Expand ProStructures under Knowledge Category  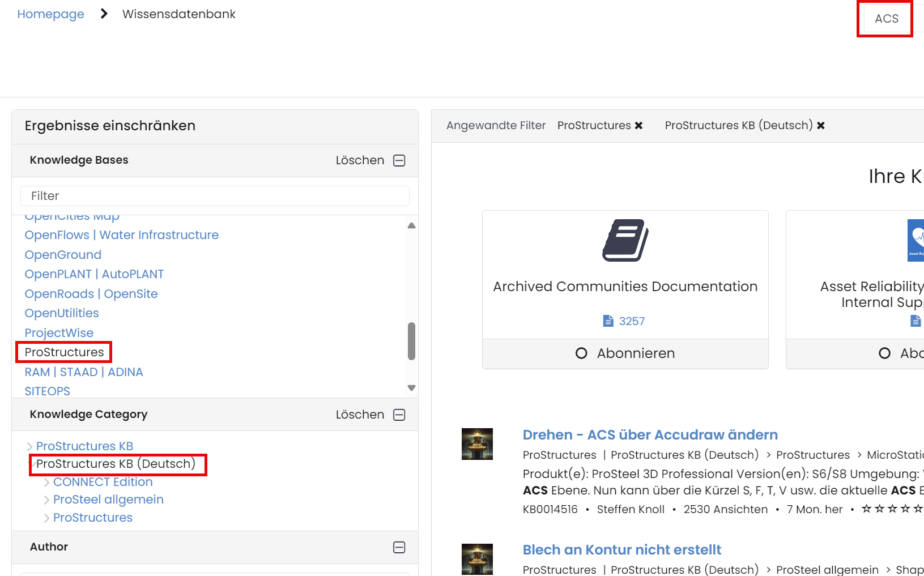point(46,517)
